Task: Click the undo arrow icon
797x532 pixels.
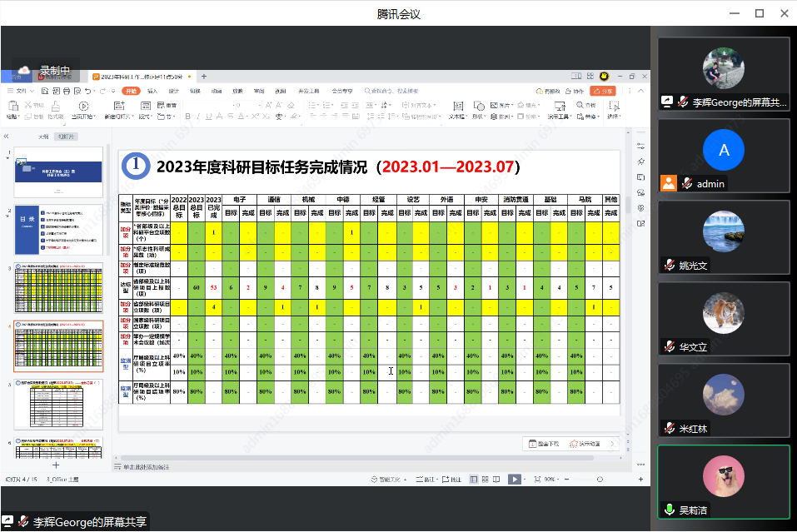Action: tap(89, 91)
